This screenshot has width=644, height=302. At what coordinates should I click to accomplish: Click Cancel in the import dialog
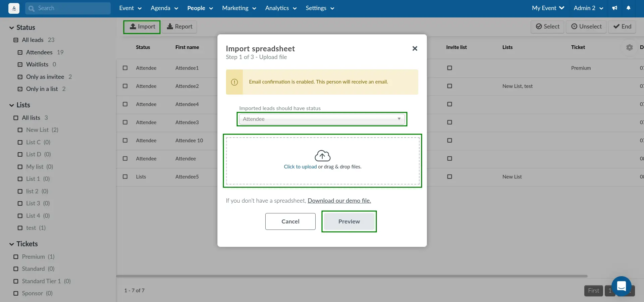290,221
